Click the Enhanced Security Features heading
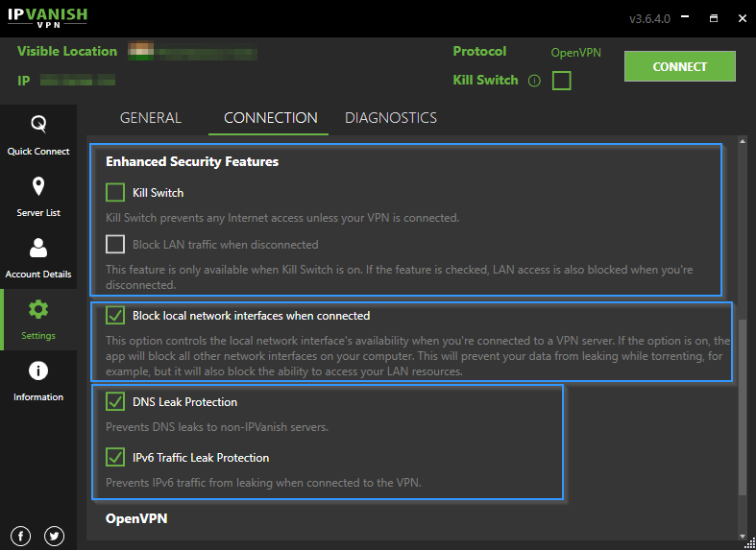The width and height of the screenshot is (756, 550). [x=192, y=161]
